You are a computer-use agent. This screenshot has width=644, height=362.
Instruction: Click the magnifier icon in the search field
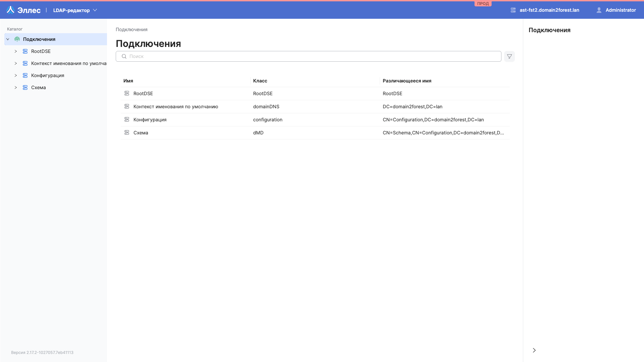tap(124, 56)
